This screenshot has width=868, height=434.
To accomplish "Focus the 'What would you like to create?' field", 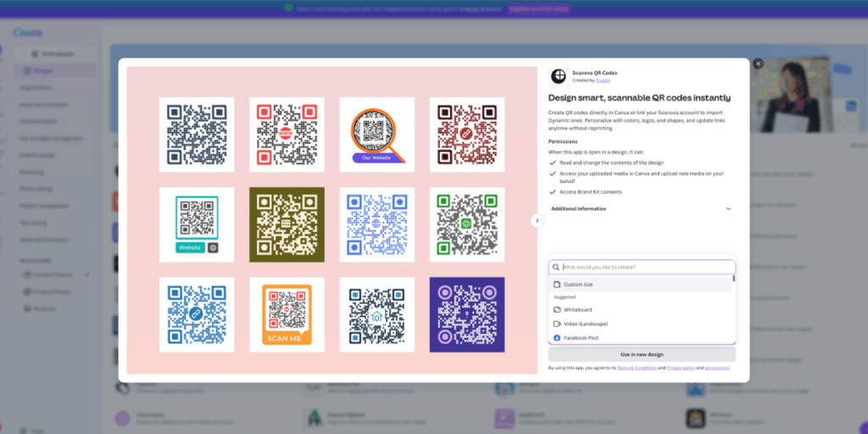I will tap(644, 267).
